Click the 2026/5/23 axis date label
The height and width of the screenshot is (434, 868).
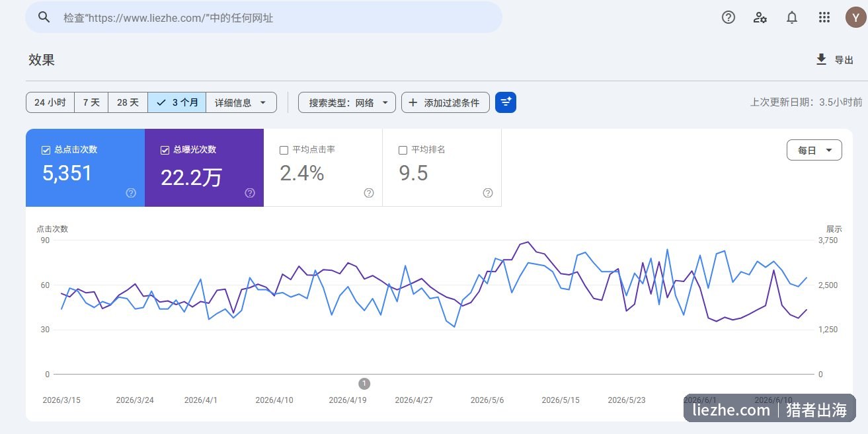627,400
